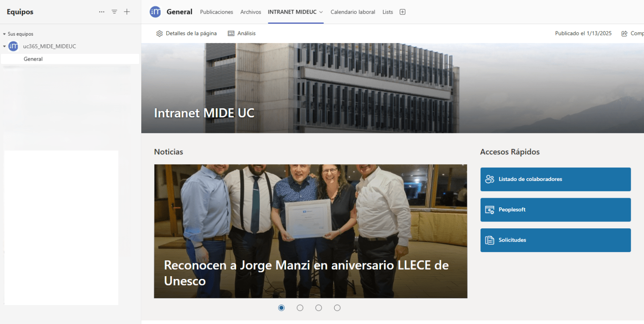Open page details gear icon

159,33
